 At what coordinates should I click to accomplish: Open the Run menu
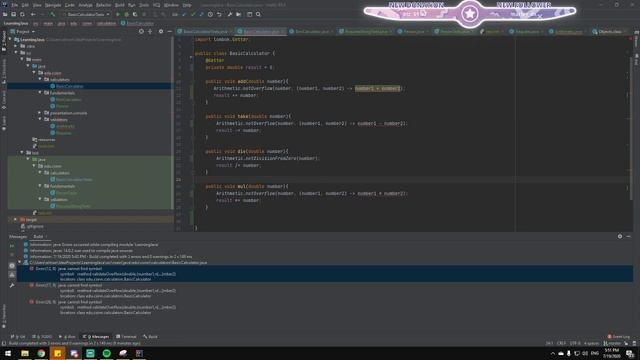132,5
